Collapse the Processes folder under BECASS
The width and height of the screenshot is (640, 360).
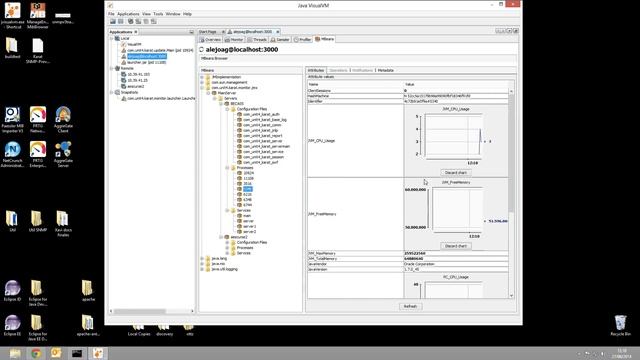227,168
